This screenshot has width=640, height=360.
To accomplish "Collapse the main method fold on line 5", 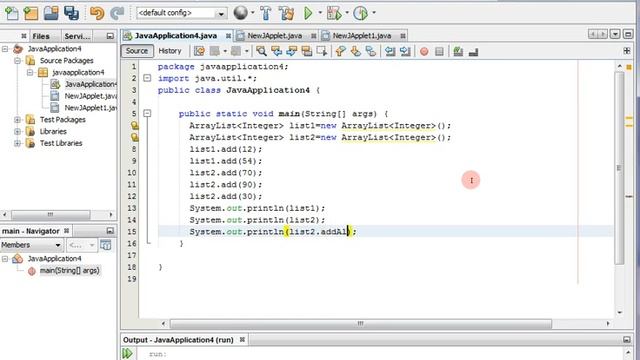I will tap(147, 113).
